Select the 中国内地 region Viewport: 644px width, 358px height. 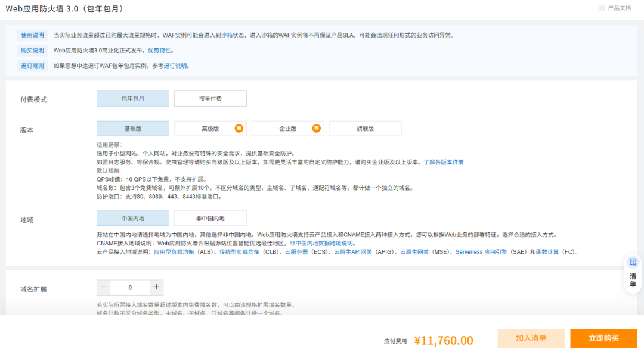coord(132,218)
